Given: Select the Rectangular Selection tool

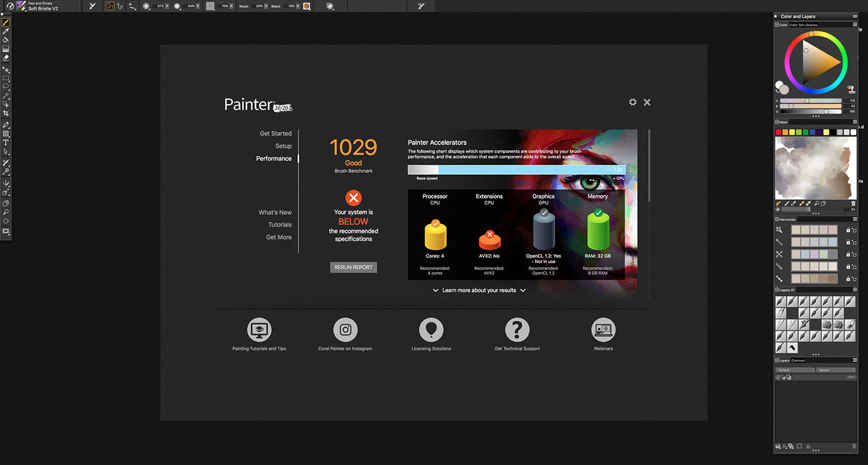Looking at the screenshot, I should tap(6, 78).
